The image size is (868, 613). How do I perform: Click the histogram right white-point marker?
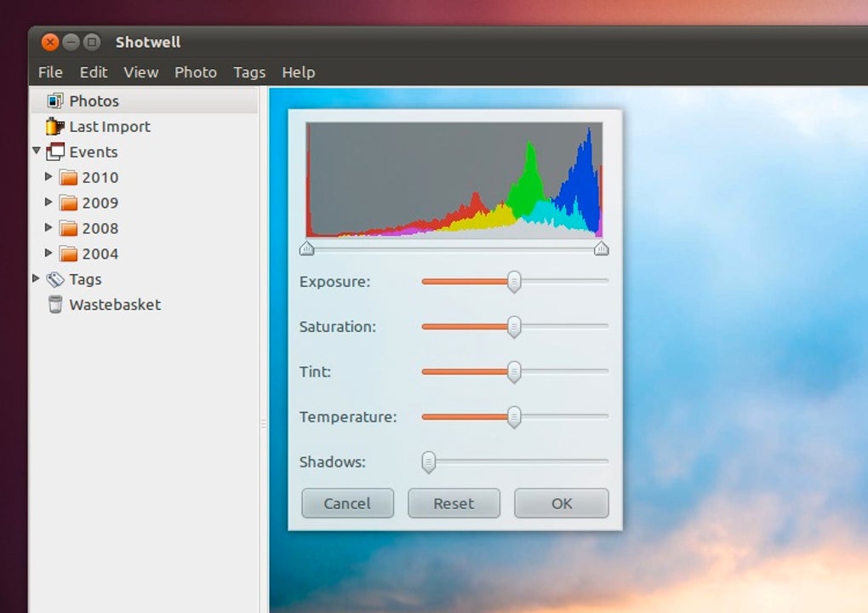(x=601, y=249)
